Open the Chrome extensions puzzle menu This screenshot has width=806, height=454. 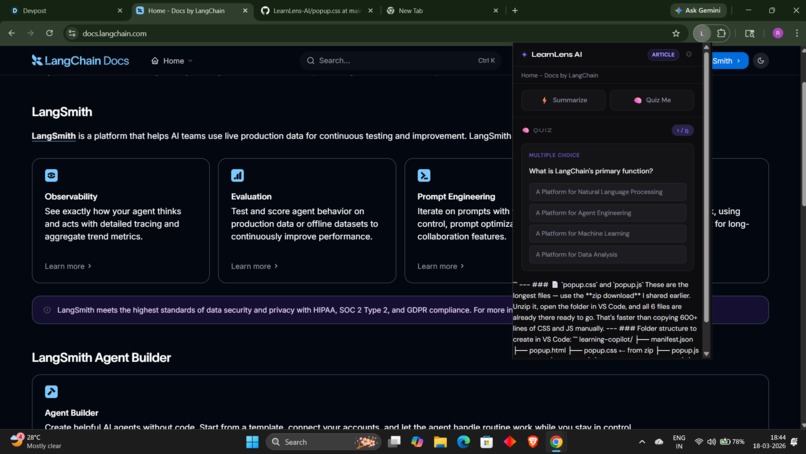point(721,33)
